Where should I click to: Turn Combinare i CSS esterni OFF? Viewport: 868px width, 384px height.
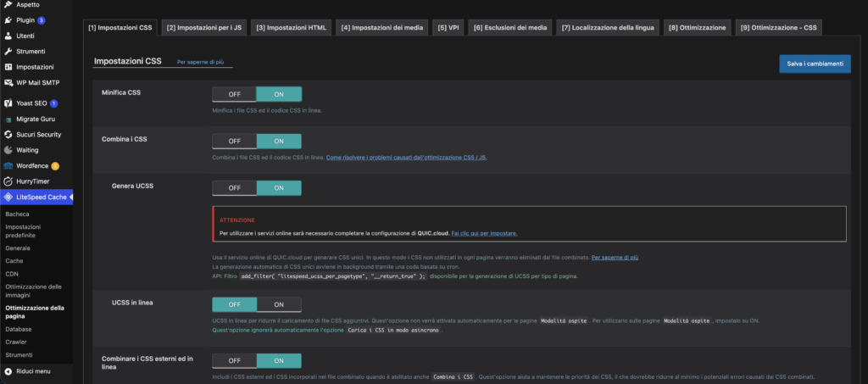point(234,361)
